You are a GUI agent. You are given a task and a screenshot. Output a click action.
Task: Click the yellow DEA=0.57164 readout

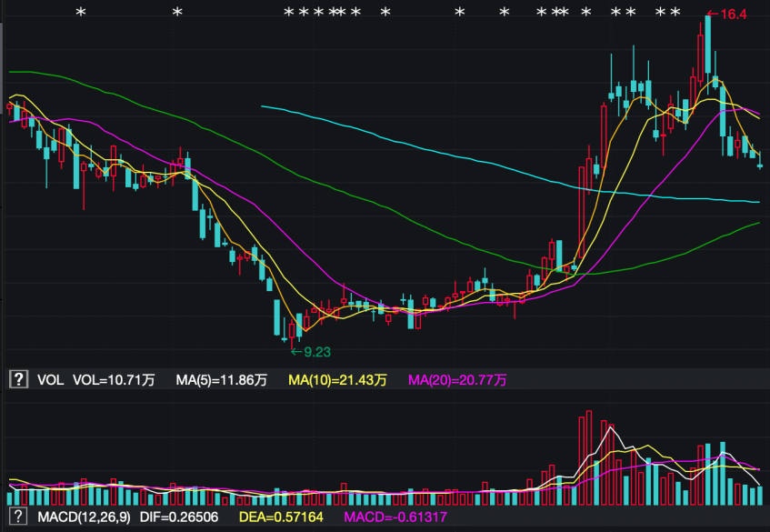(281, 517)
